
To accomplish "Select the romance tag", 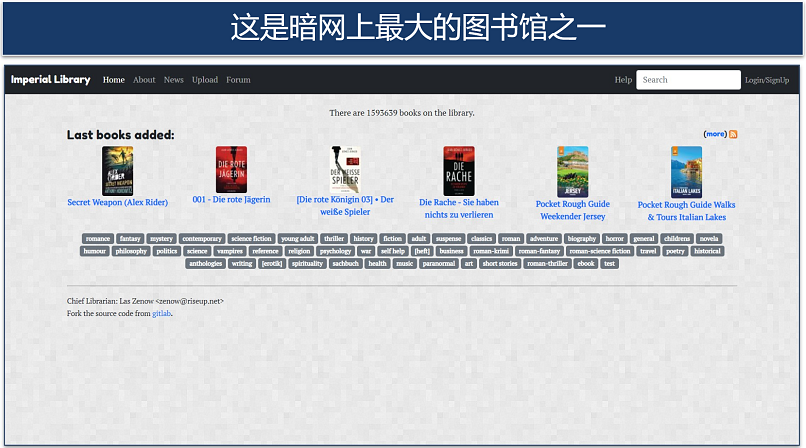I will (97, 239).
